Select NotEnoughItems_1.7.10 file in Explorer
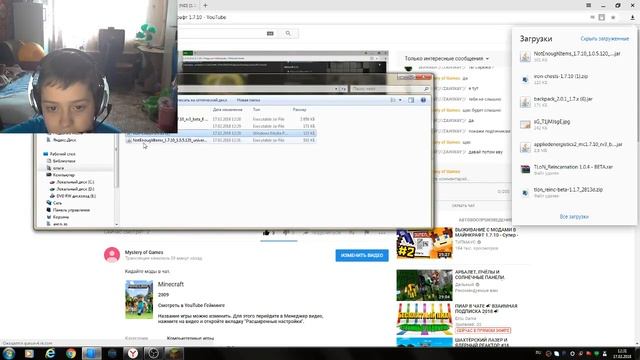The height and width of the screenshot is (360, 640). [x=220, y=140]
